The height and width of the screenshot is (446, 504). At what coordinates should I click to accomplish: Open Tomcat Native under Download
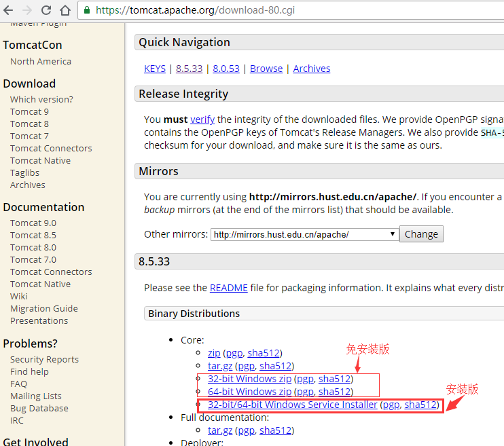[40, 161]
